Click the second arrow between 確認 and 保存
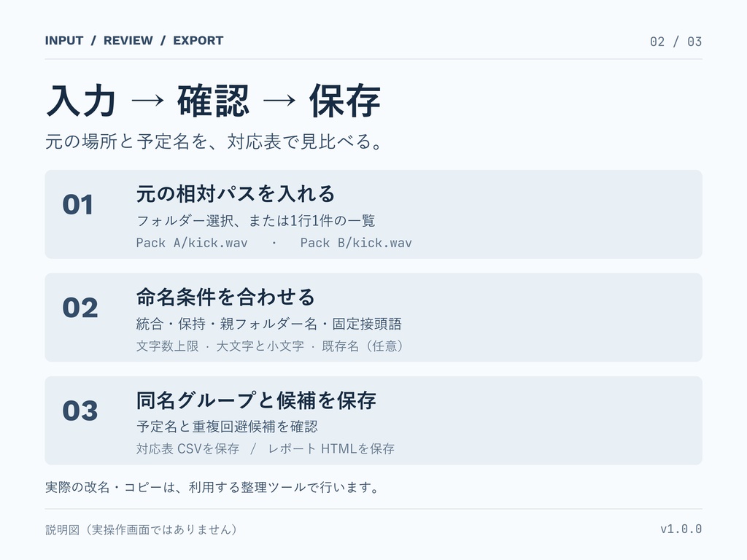Image resolution: width=747 pixels, height=560 pixels. pyautogui.click(x=279, y=101)
